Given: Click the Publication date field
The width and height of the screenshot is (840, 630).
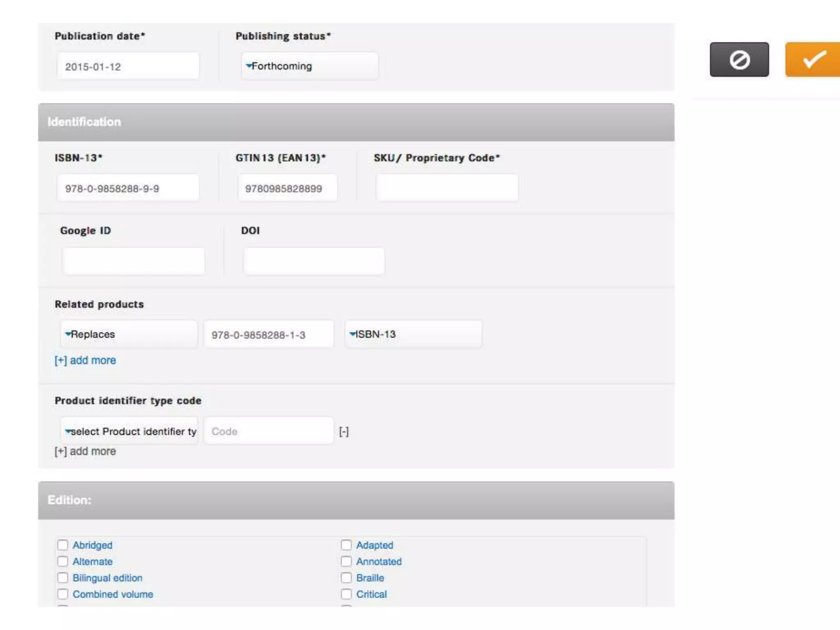Looking at the screenshot, I should pos(128,66).
